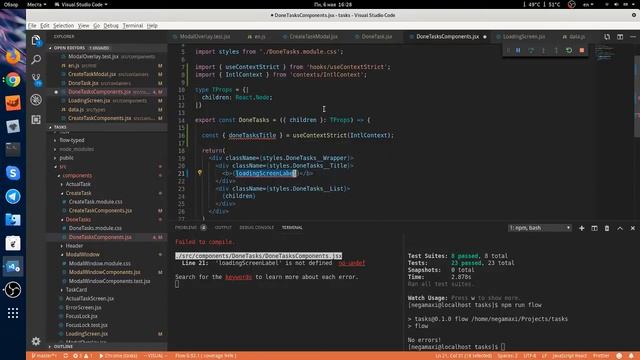Switch to CreateTaskModal.jsx tab
Viewport: 640px width, 360px height.
click(313, 37)
